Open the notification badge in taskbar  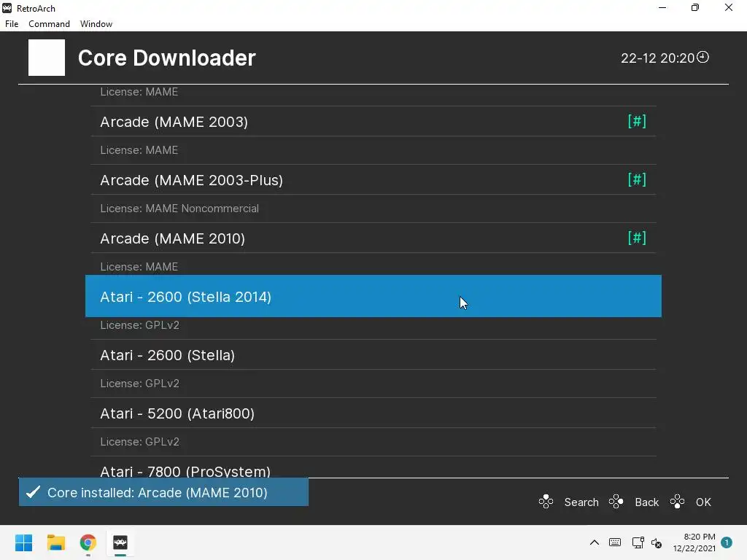coord(727,542)
